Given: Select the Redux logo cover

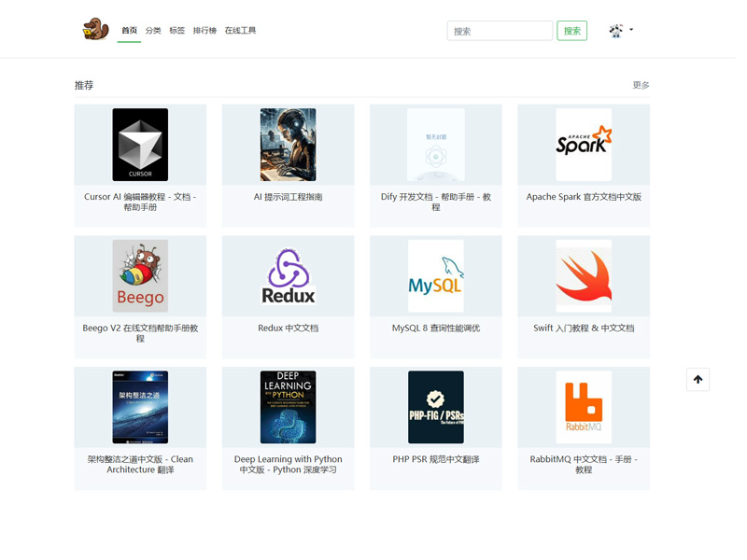Looking at the screenshot, I should [288, 276].
